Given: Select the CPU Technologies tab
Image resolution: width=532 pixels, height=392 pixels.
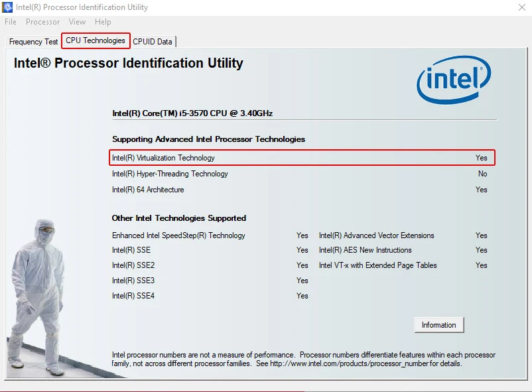Looking at the screenshot, I should click(95, 40).
